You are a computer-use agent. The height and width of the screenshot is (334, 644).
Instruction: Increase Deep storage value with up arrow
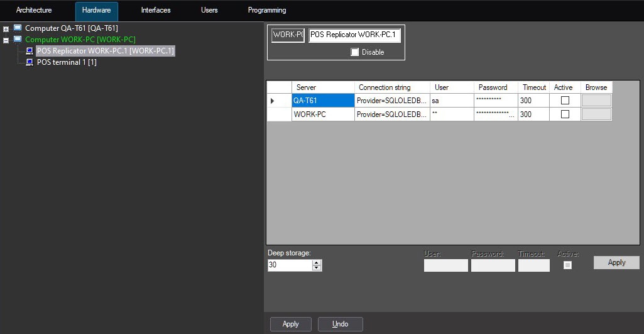317,262
